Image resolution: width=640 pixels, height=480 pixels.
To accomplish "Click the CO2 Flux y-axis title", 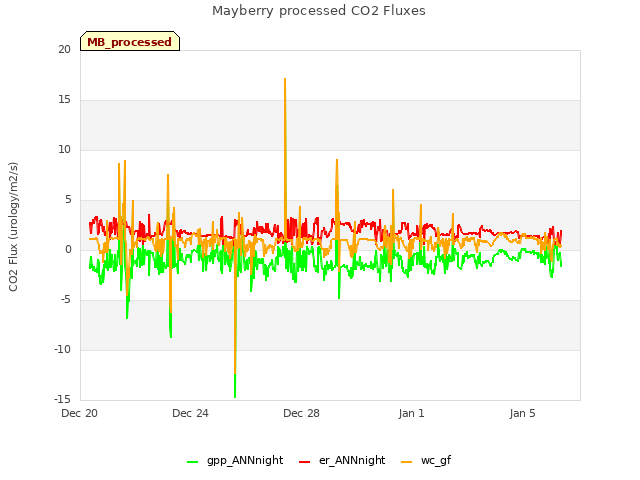I will click(x=13, y=227).
